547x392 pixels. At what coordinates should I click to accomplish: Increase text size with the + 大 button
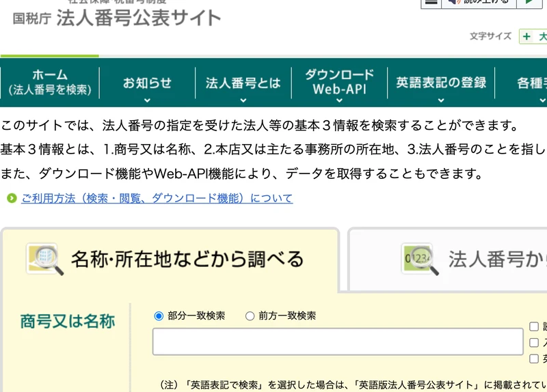534,36
